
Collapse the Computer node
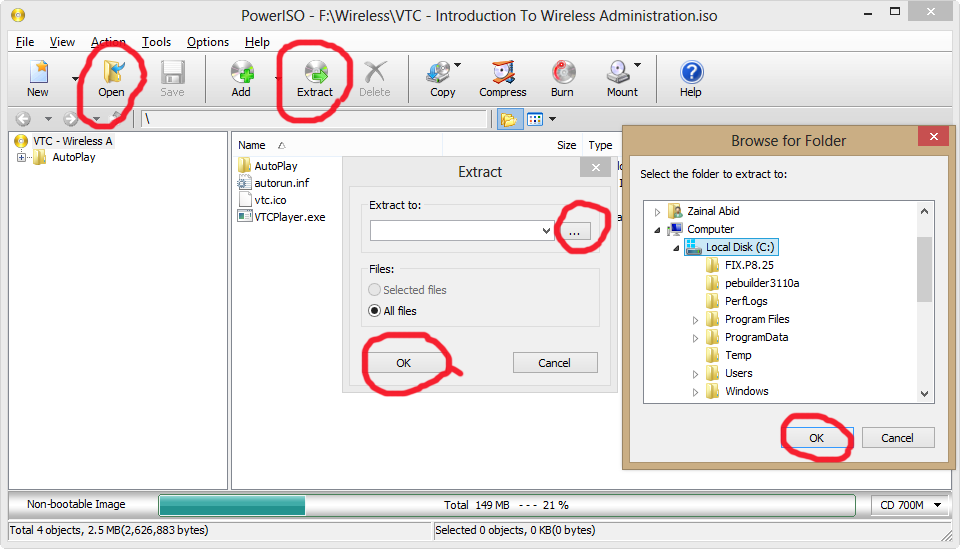tap(657, 230)
